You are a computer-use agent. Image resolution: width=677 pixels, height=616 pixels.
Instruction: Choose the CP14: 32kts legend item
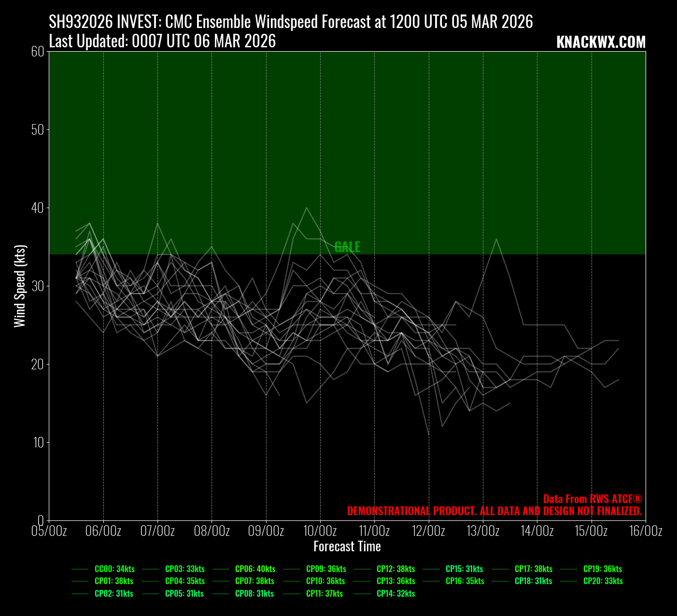[395, 593]
